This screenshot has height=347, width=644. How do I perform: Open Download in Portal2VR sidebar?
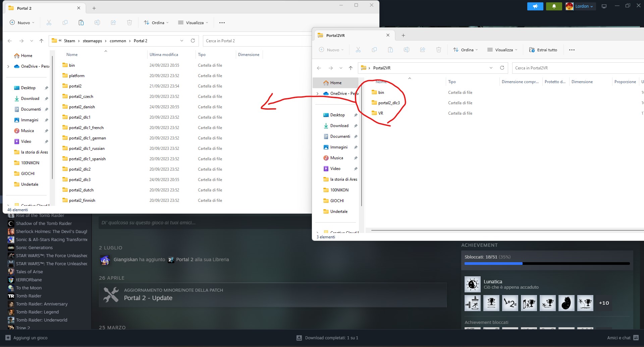pyautogui.click(x=339, y=126)
